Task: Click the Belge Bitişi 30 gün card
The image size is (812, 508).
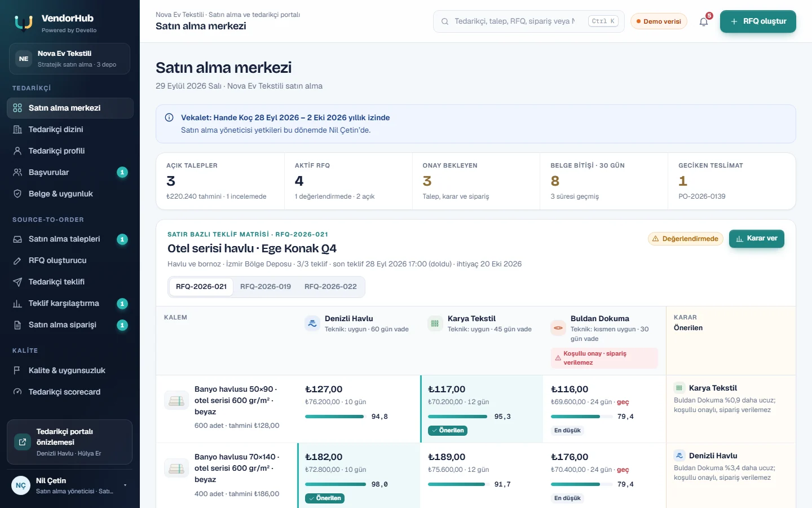Action: [604, 181]
